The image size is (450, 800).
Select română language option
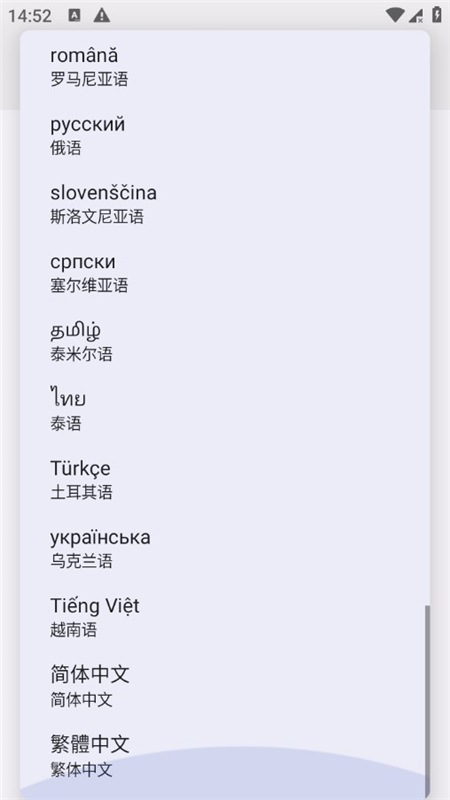pos(225,66)
